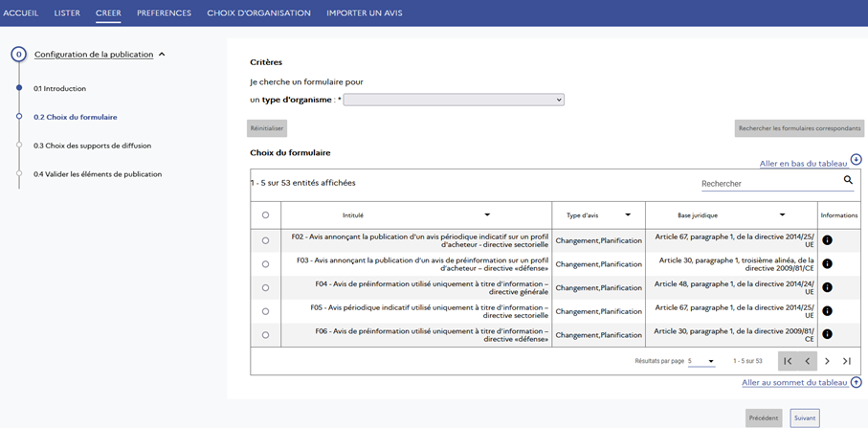Go to step 0.3 Choix des supports de diffusion
868x428 pixels.
point(93,146)
